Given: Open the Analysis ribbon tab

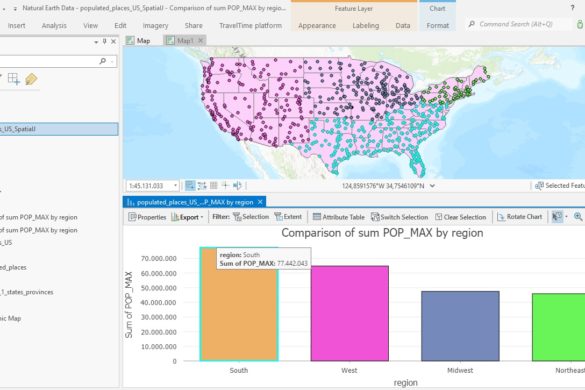Looking at the screenshot, I should coord(54,25).
